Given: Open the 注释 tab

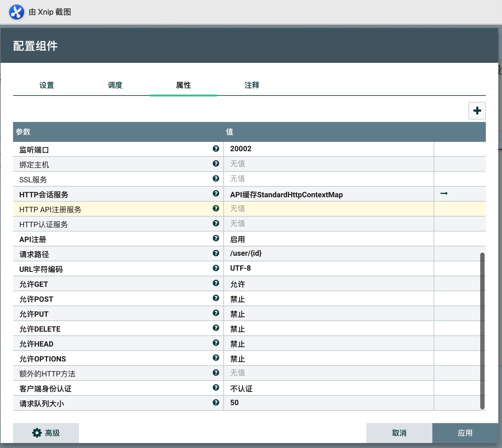Looking at the screenshot, I should click(x=252, y=85).
